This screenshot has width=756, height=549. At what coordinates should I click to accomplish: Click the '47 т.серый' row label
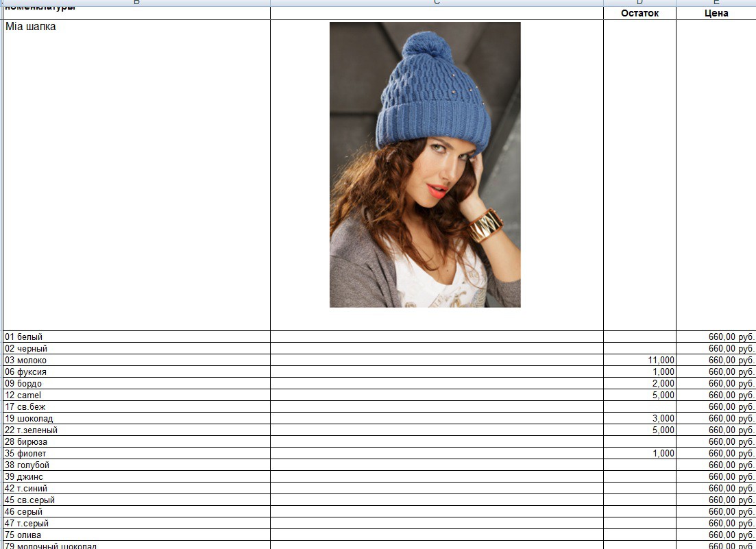[27, 524]
